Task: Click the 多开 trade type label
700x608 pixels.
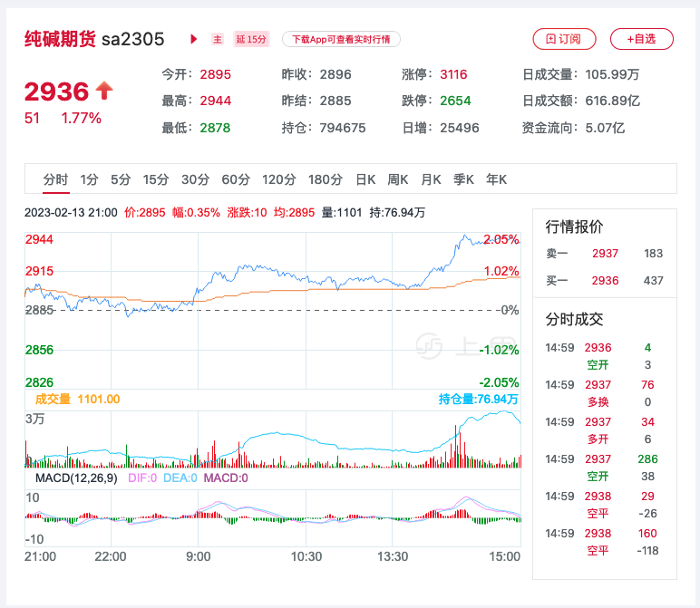Action: [x=598, y=439]
